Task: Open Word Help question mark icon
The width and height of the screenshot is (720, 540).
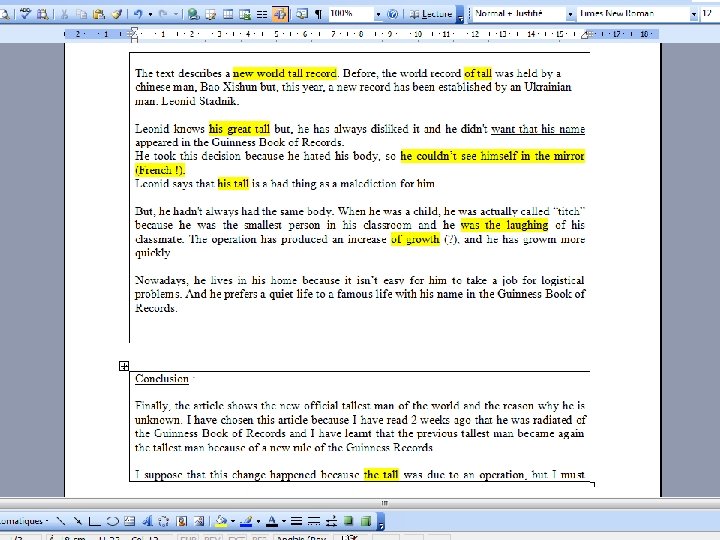Action: pyautogui.click(x=392, y=14)
